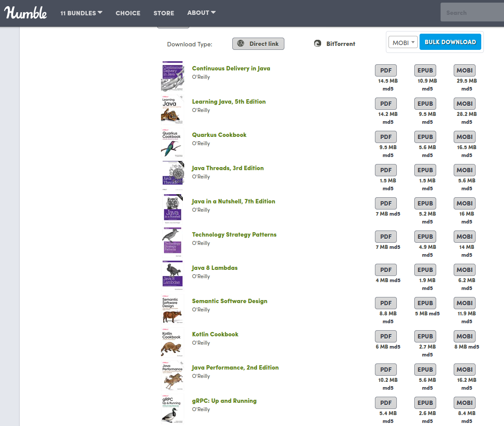Screen dimensions: 504x426
Task: Download Continuous Delivery in Java PDF
Action: pos(386,70)
